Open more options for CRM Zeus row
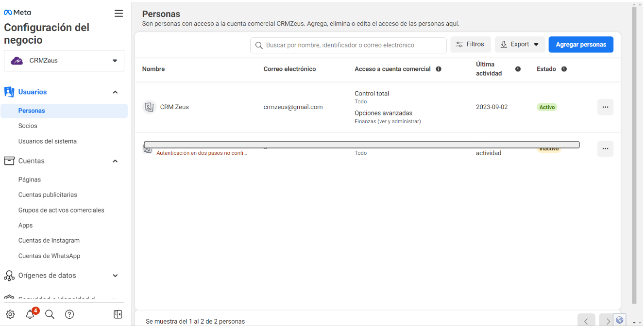Viewport: 644px width, 326px height. (x=605, y=107)
